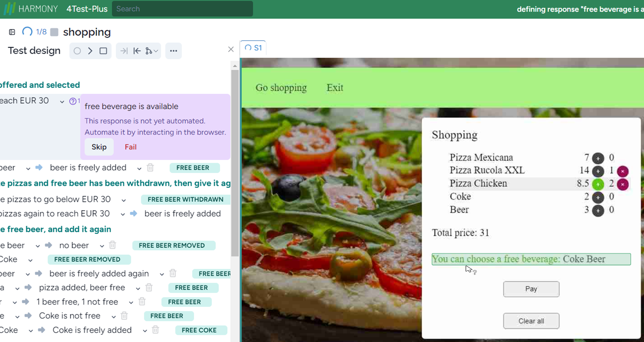Remove Pizza Chicken with x button
The height and width of the screenshot is (342, 644).
(623, 184)
